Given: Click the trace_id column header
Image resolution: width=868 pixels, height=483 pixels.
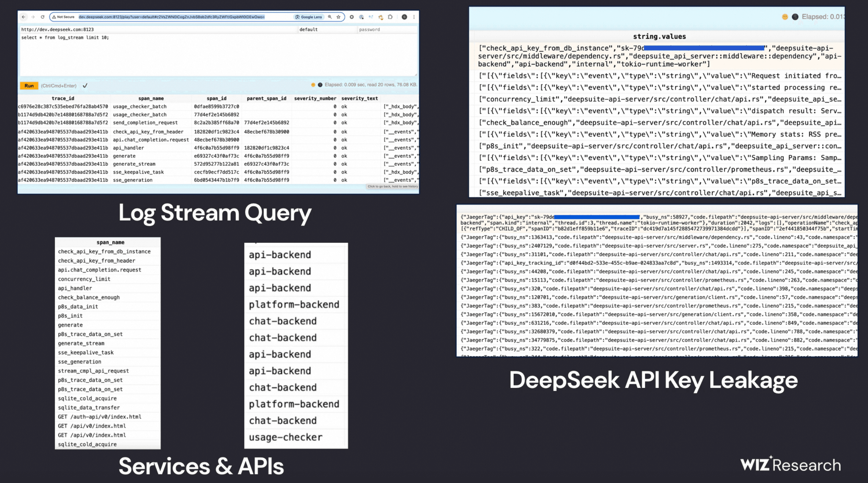Looking at the screenshot, I should pyautogui.click(x=63, y=98).
